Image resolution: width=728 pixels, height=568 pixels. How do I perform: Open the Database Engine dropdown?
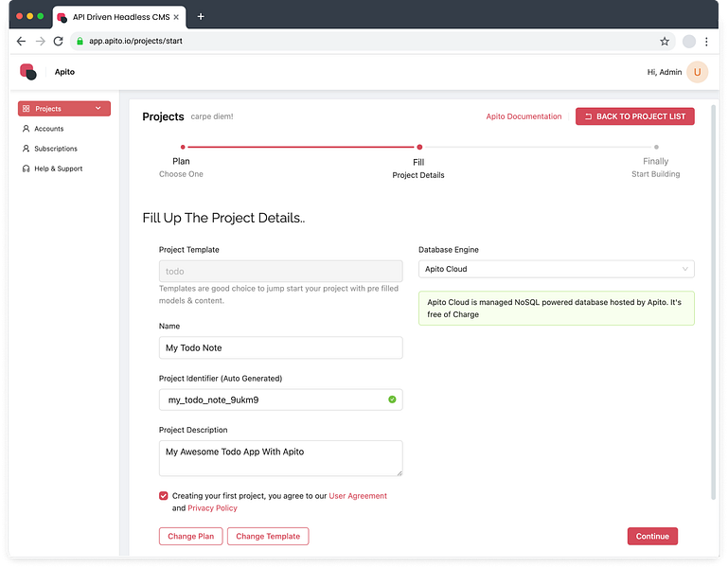(x=557, y=269)
